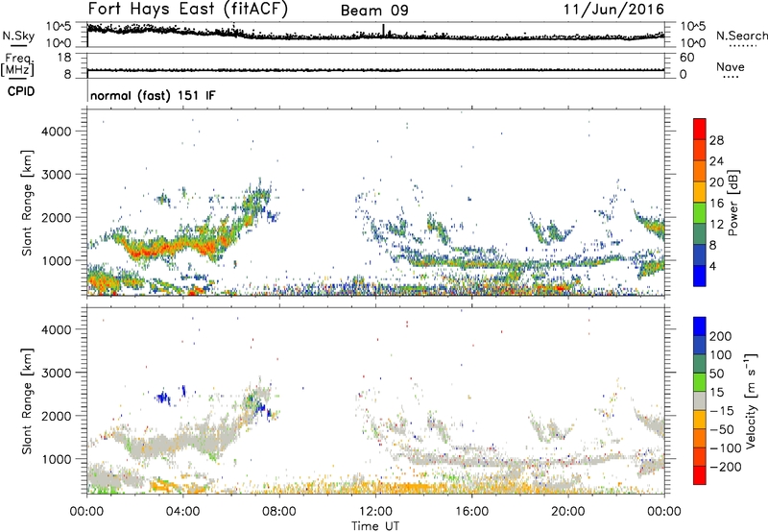Screen dimensions: 768x532
Task: Click the '-100' Velocity colorbar tick
Action: (x=725, y=448)
